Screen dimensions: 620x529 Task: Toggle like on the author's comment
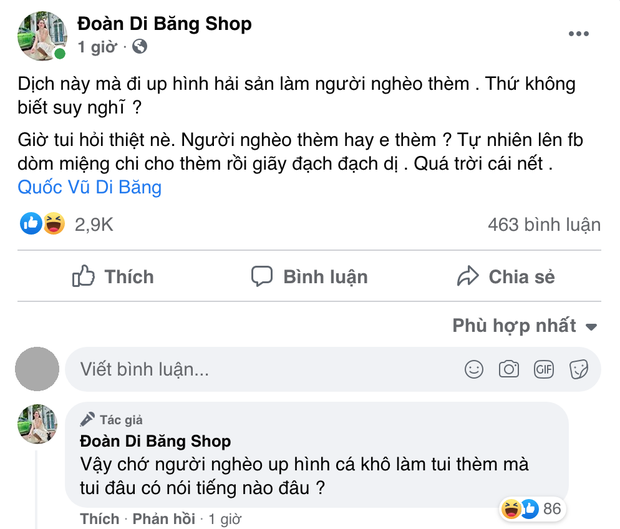click(x=99, y=519)
